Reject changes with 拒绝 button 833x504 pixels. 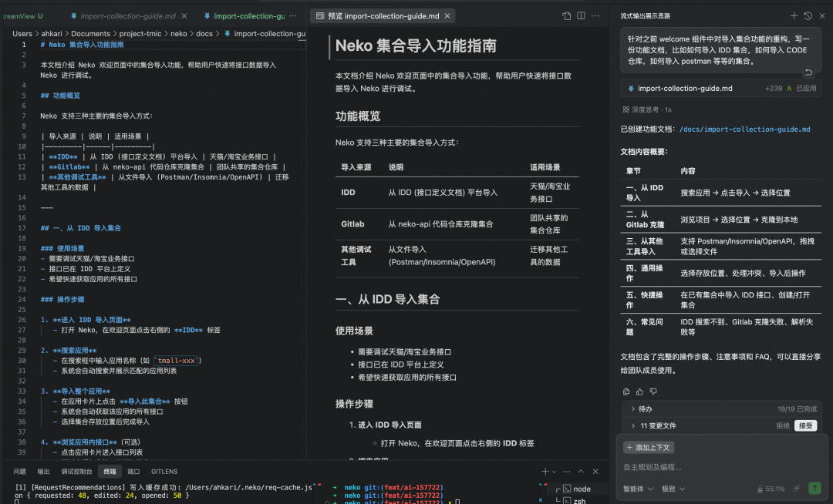(x=783, y=425)
